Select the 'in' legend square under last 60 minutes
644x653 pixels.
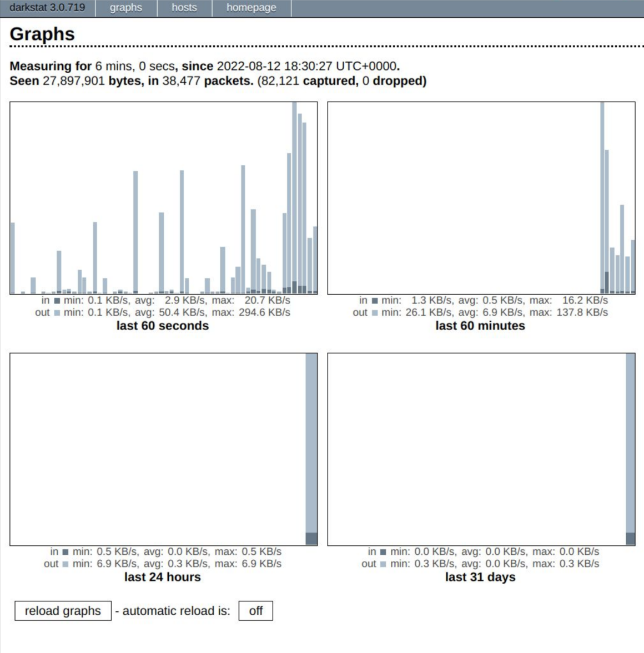[375, 301]
